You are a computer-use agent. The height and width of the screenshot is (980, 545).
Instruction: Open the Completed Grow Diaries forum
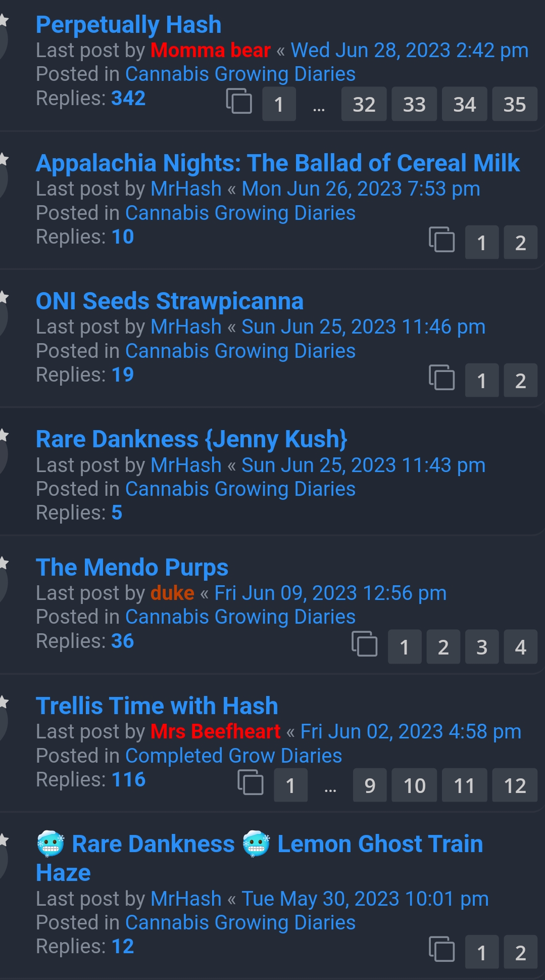click(233, 756)
